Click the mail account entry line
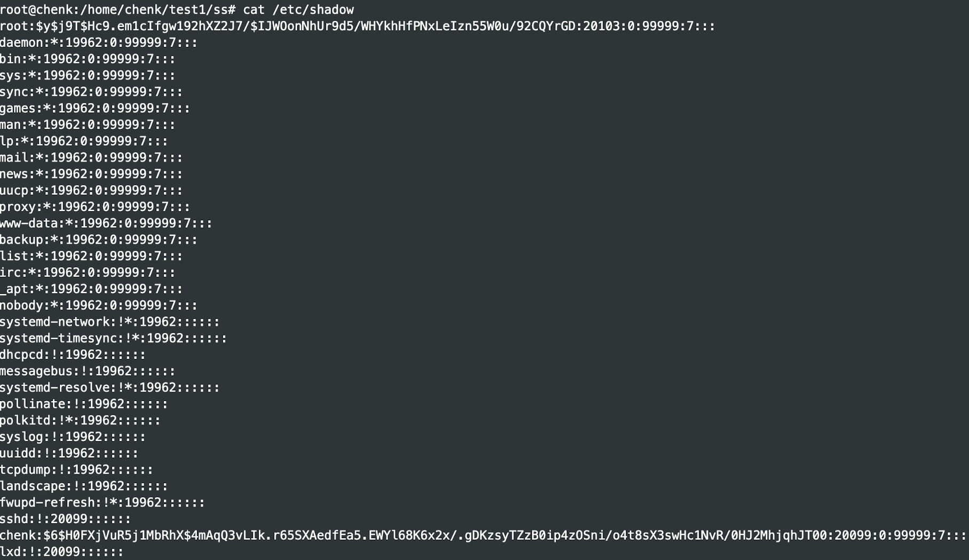This screenshot has width=969, height=560. tap(91, 157)
